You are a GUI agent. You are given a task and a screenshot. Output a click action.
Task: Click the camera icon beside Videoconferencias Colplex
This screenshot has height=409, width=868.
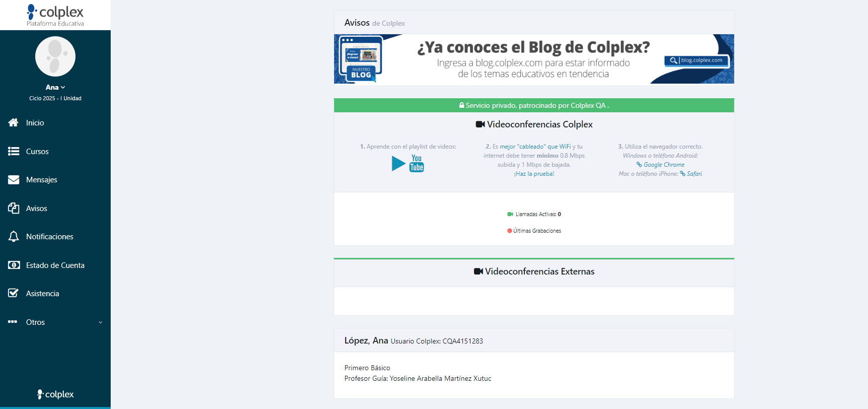coord(480,124)
